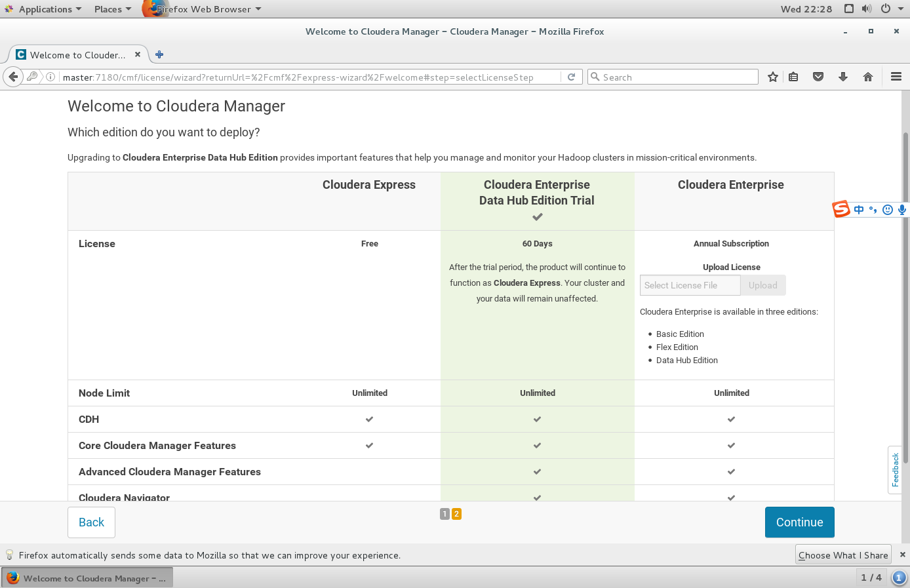Click the Free license text
Screen dimensions: 910x588
(370, 243)
